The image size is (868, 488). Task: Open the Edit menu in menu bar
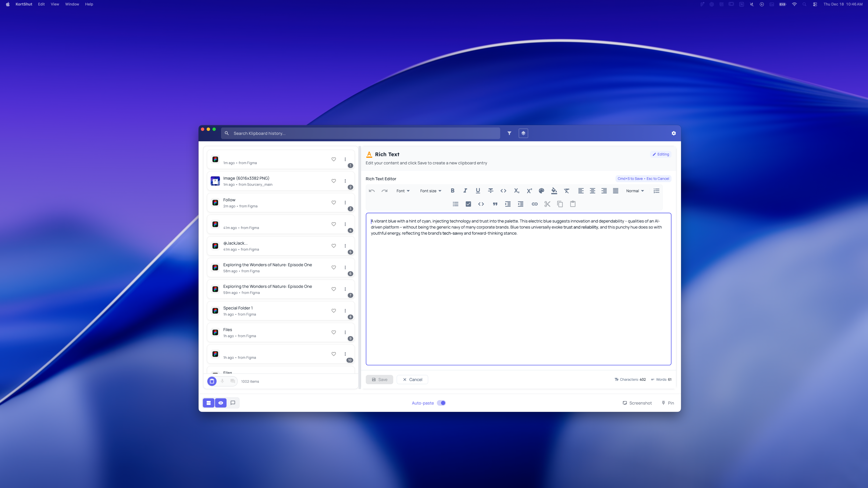coord(41,4)
